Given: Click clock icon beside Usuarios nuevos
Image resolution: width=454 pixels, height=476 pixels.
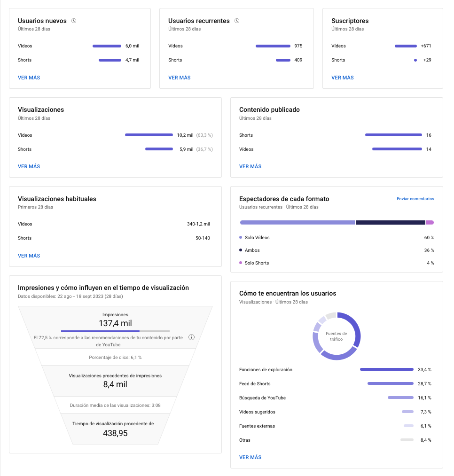Looking at the screenshot, I should pyautogui.click(x=74, y=21).
